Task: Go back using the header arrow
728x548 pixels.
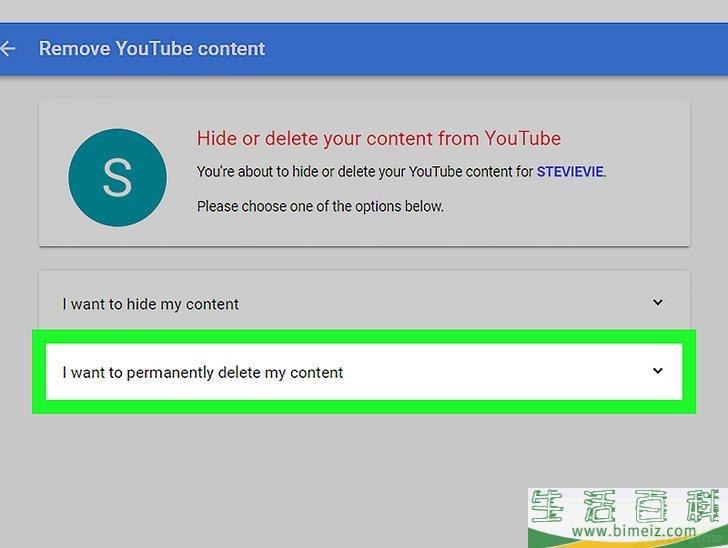Action: (x=8, y=48)
